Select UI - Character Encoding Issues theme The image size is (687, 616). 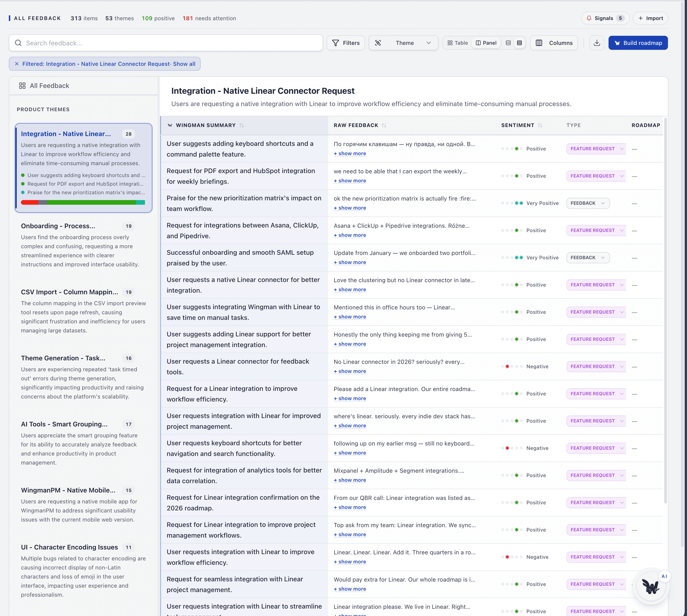(83, 571)
